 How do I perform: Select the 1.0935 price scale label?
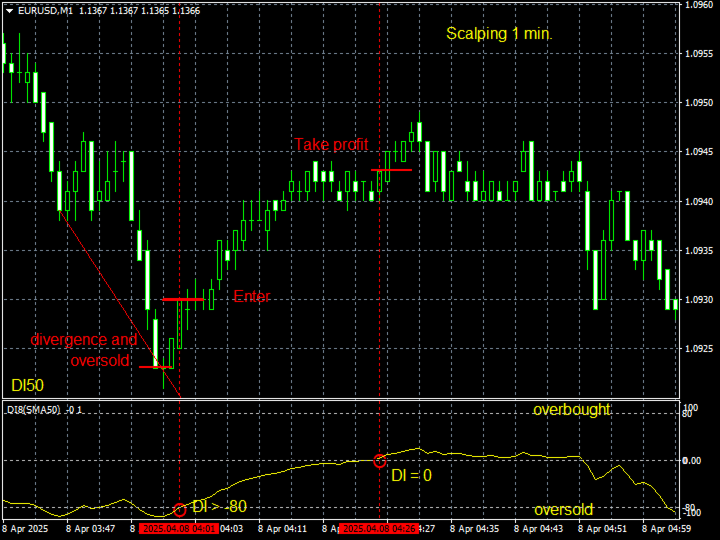699,251
